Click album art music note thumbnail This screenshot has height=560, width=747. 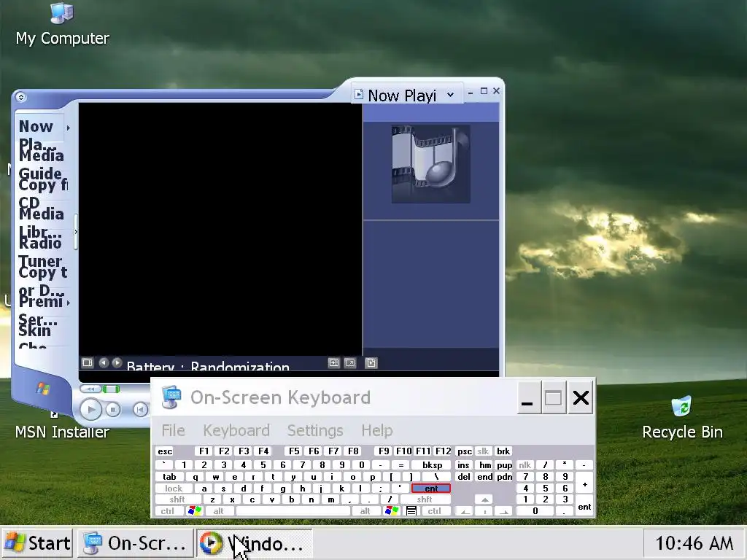431,164
